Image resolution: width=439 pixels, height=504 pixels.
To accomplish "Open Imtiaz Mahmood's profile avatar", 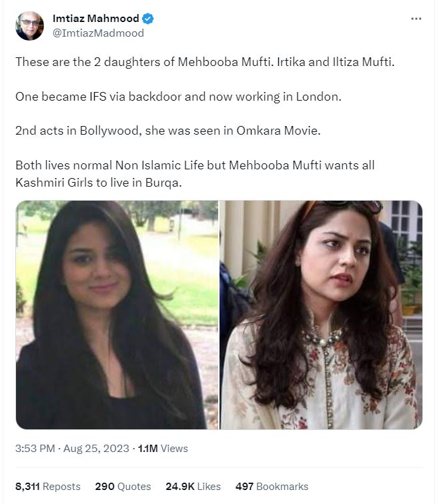I will (x=29, y=25).
